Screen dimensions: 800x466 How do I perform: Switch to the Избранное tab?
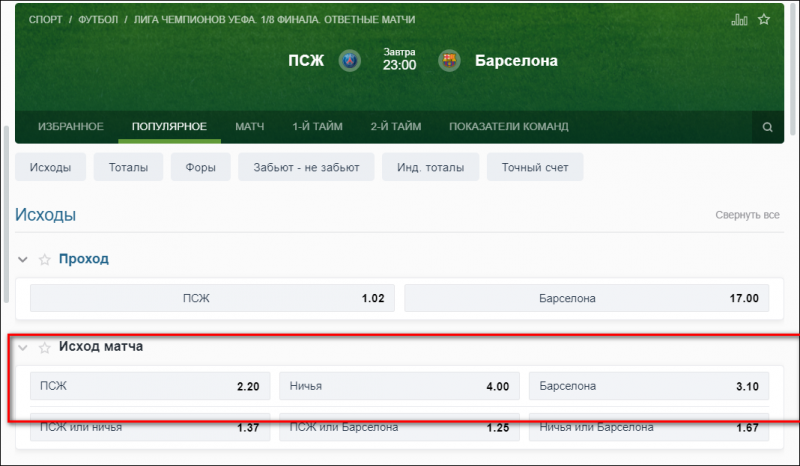tap(71, 127)
